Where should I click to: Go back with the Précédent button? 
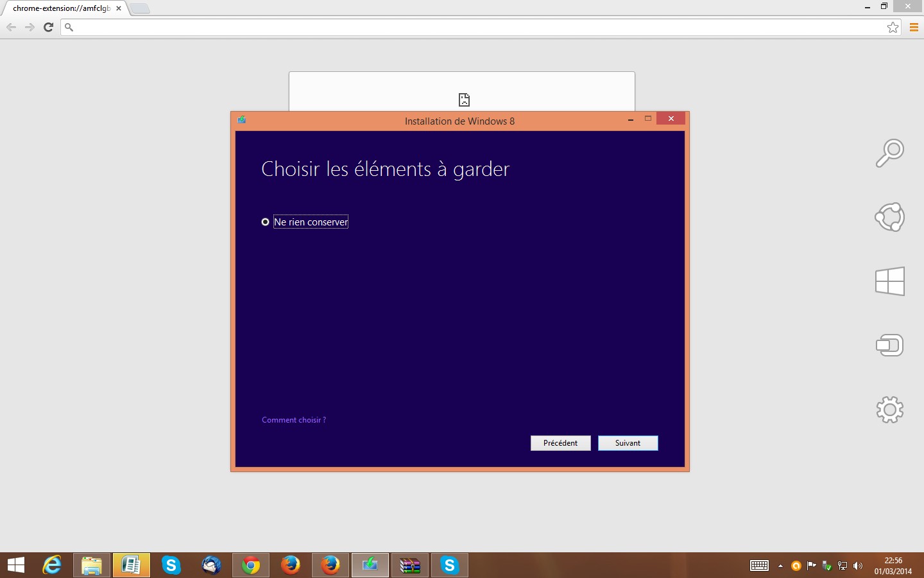561,443
